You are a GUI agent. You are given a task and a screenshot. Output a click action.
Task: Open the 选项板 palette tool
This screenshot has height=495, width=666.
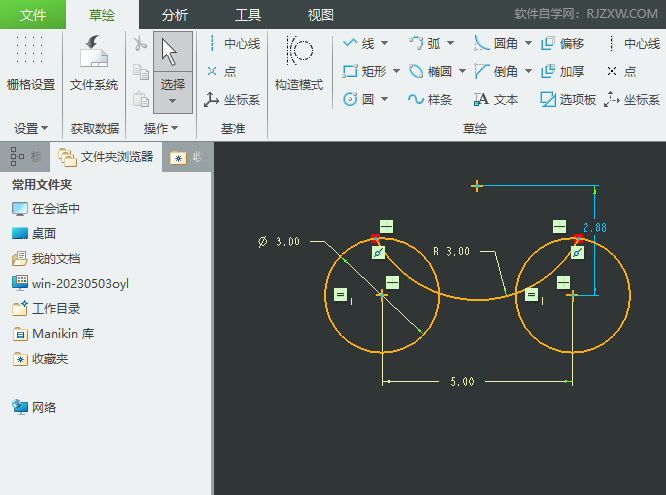click(x=567, y=99)
